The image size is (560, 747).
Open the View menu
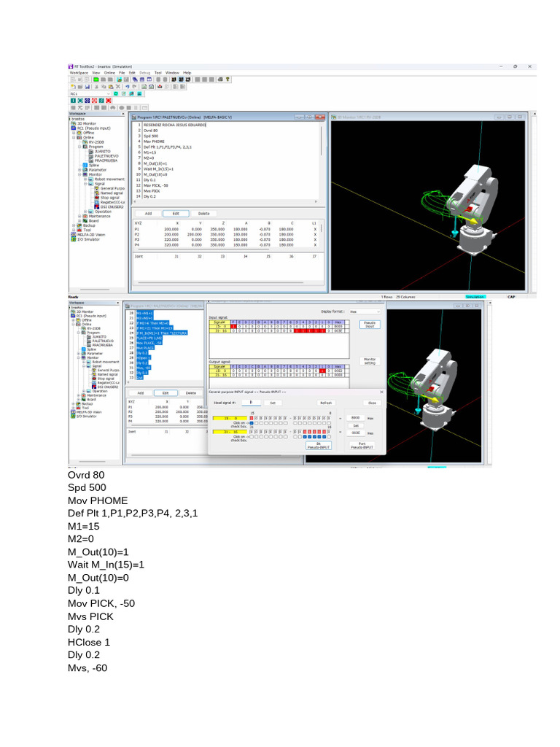tap(96, 73)
